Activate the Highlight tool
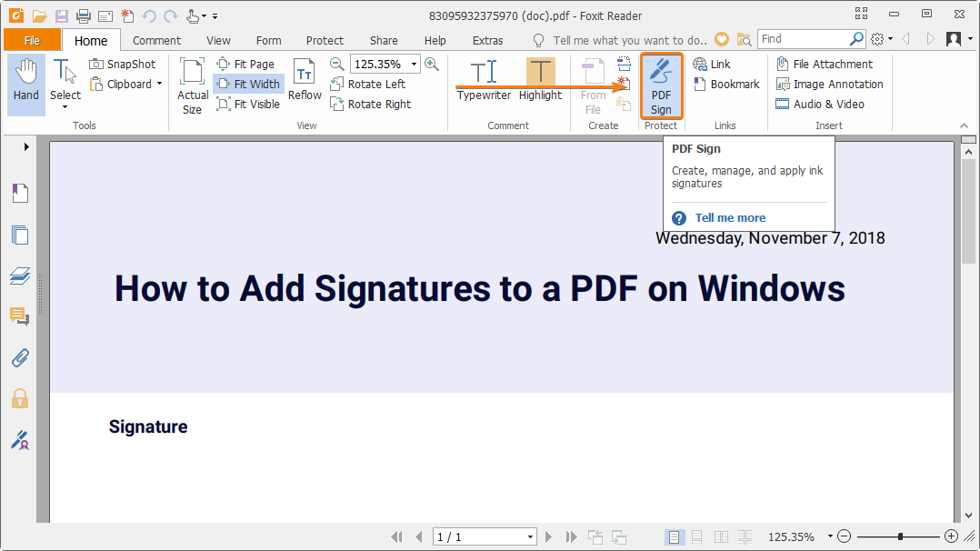 click(x=540, y=82)
